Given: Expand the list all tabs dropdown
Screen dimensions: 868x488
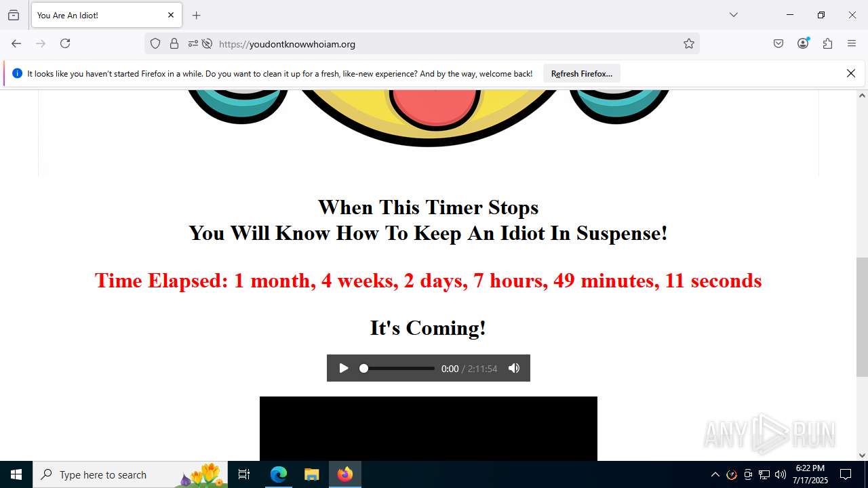Looking at the screenshot, I should click(733, 15).
